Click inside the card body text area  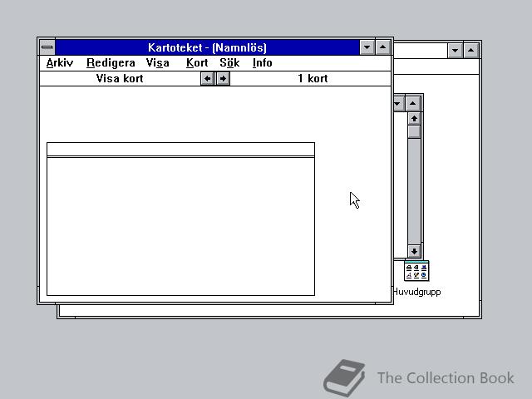[x=180, y=226]
